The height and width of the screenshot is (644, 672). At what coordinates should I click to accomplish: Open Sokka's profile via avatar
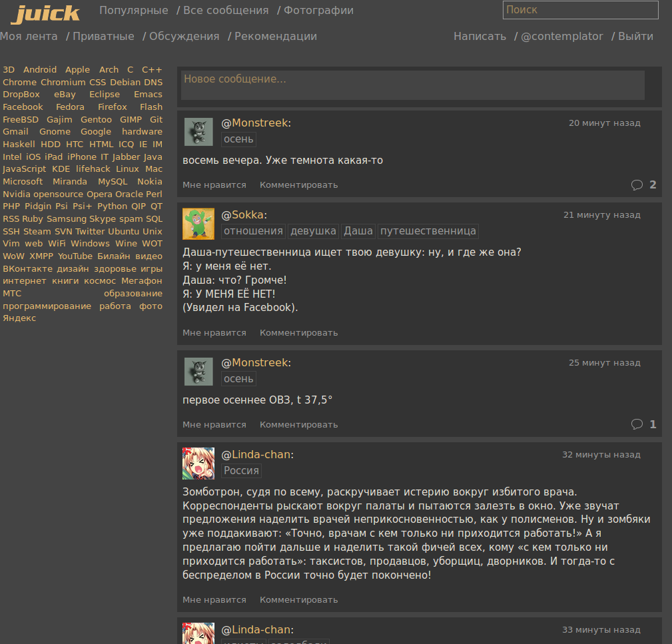pos(198,224)
